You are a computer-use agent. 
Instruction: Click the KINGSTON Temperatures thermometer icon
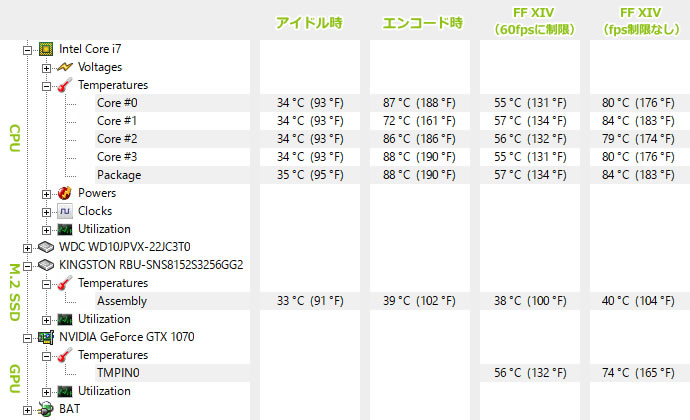tap(65, 283)
